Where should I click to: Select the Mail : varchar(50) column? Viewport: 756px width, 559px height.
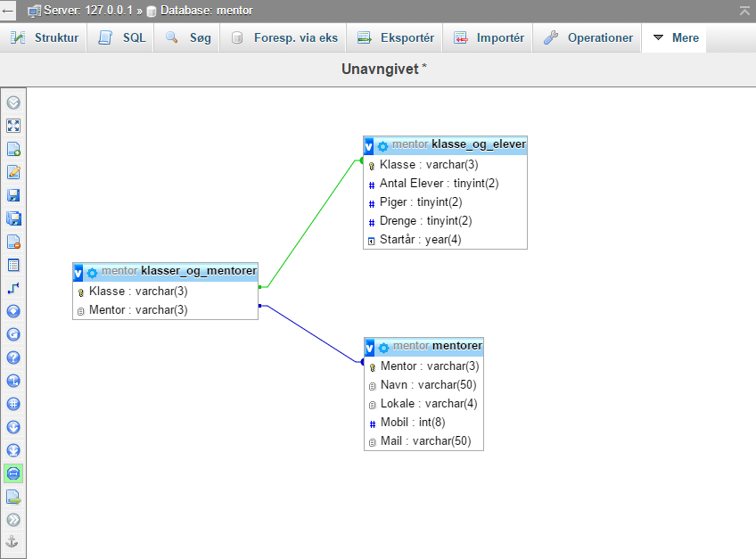click(423, 441)
